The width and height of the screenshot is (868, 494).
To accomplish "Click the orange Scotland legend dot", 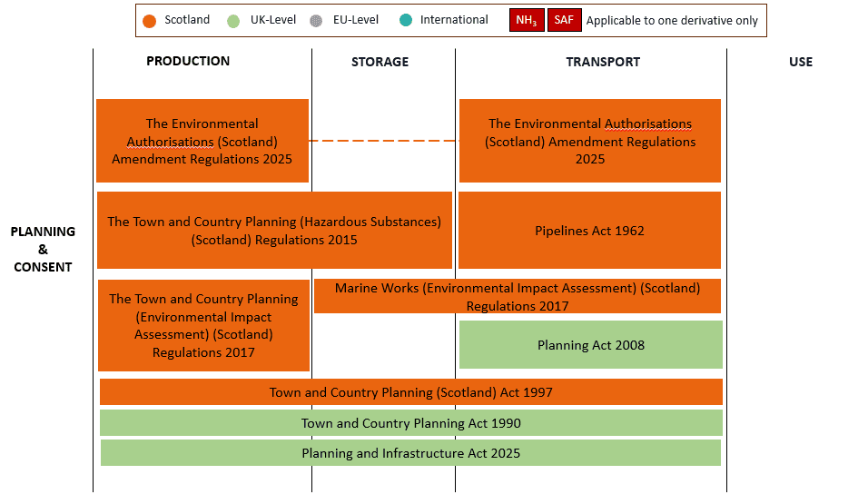I will pyautogui.click(x=149, y=21).
